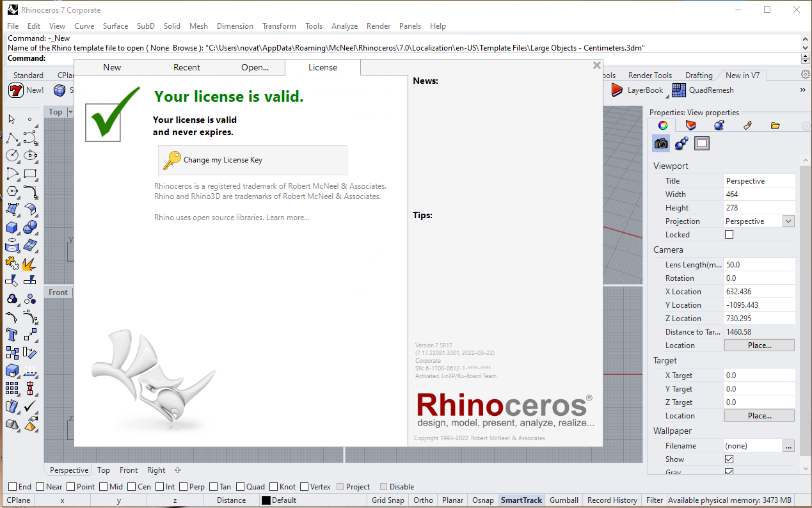Select the red rectangle Detail properties icon
Screen dimensions: 812x508
[x=702, y=143]
